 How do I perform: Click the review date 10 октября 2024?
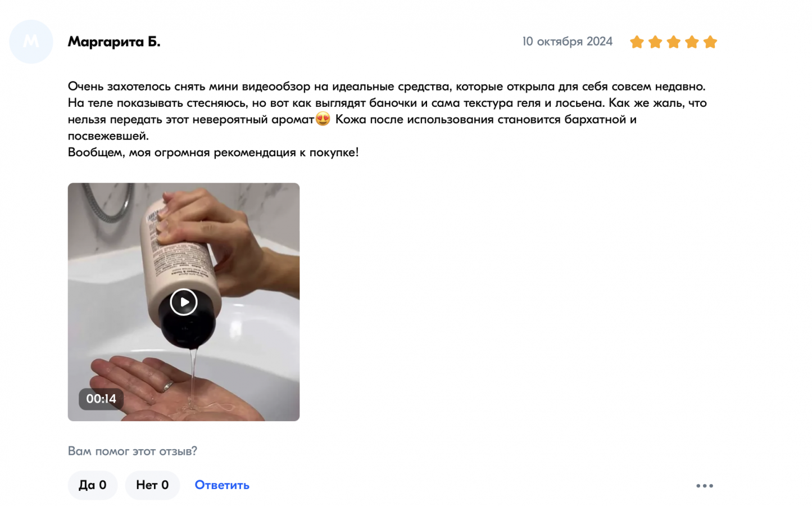click(x=568, y=42)
